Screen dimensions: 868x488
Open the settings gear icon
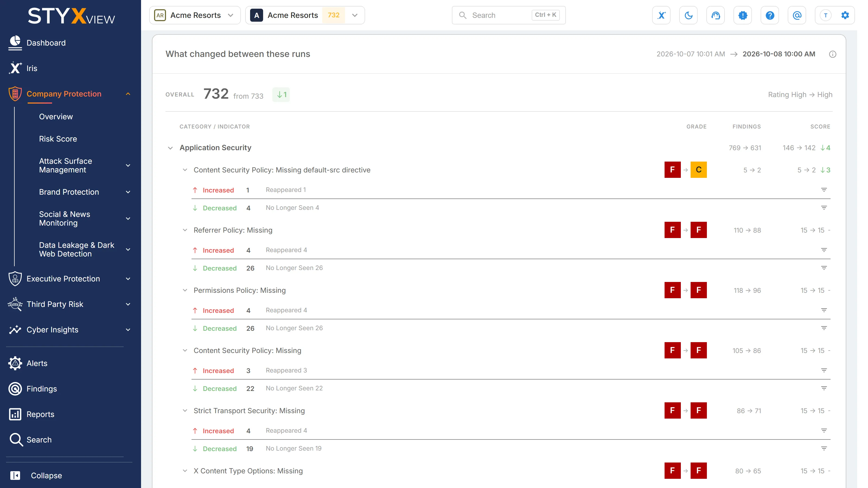pyautogui.click(x=845, y=15)
